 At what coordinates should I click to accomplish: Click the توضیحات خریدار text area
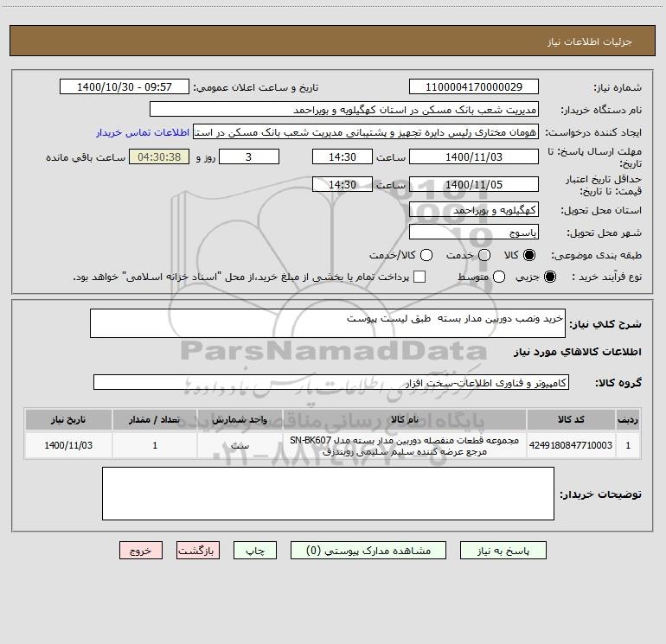pos(328,494)
